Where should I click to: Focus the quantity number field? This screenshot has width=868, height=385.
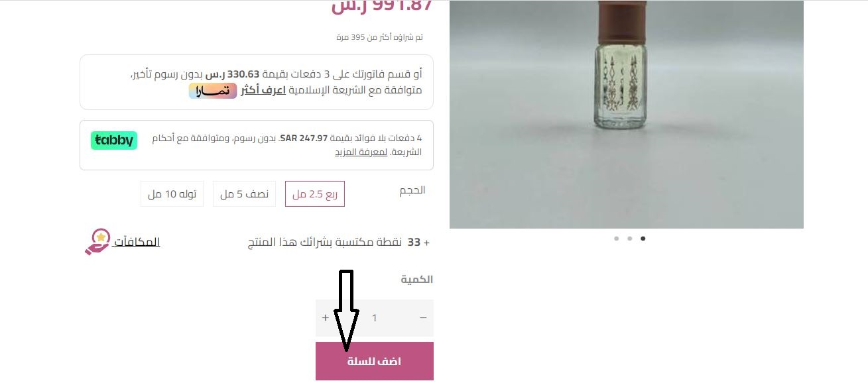[375, 318]
